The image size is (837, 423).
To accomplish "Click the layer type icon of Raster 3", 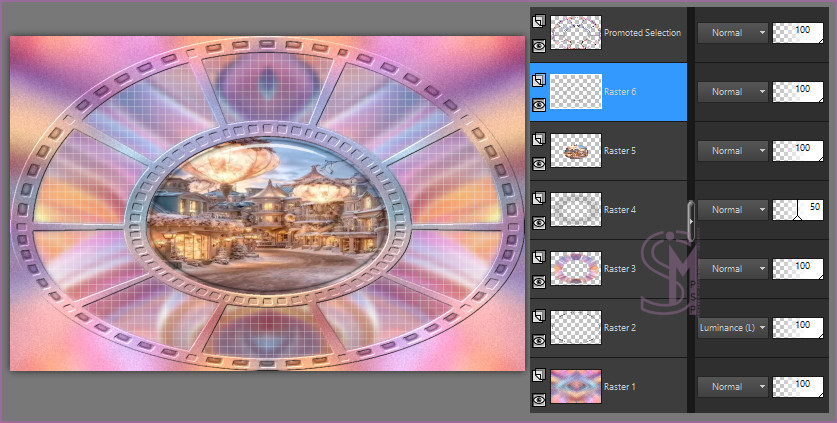I will [x=540, y=257].
